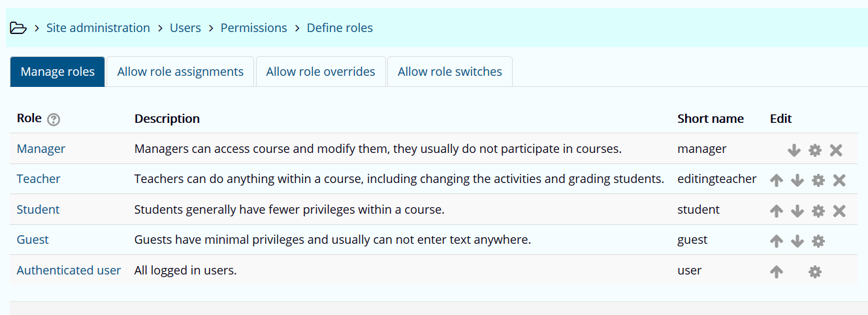This screenshot has width=868, height=315.
Task: Open the Allow role overrides tab
Action: [x=321, y=72]
